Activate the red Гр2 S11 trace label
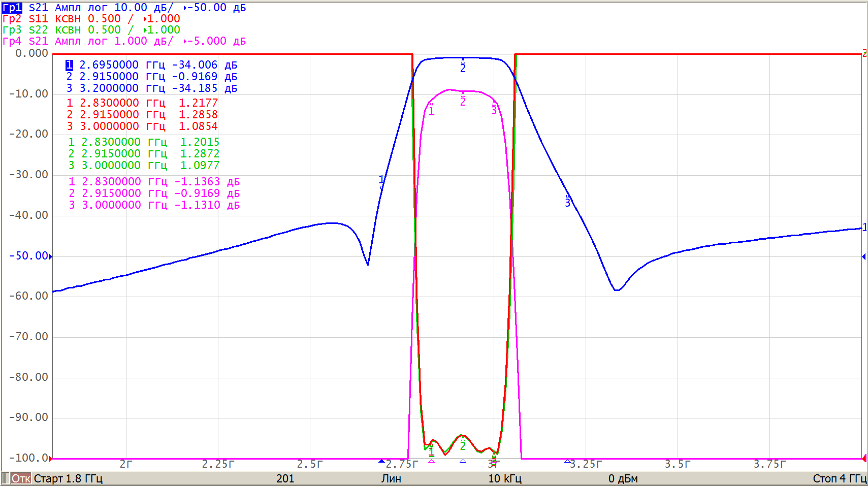868x486 pixels. (12, 19)
